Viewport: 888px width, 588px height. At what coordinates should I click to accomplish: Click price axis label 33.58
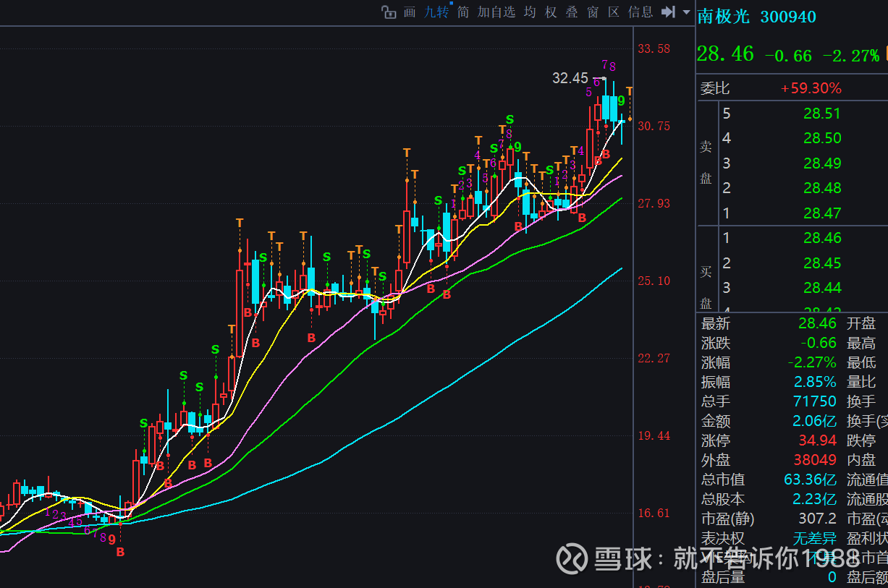point(654,49)
